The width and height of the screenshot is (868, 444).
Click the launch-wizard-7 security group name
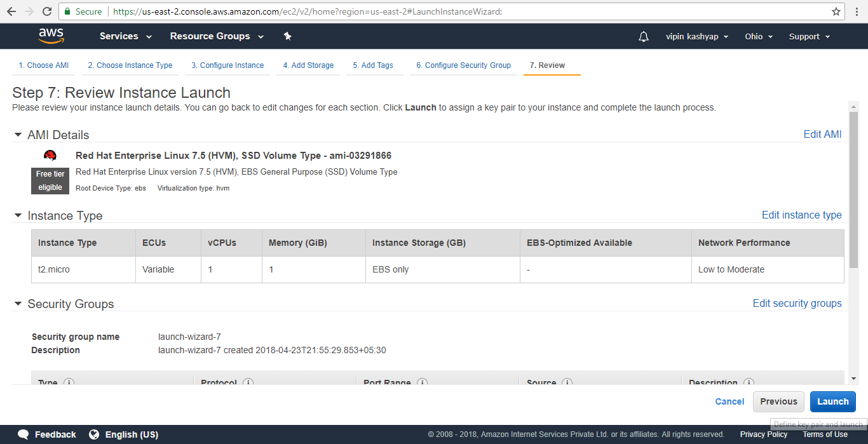click(x=189, y=337)
